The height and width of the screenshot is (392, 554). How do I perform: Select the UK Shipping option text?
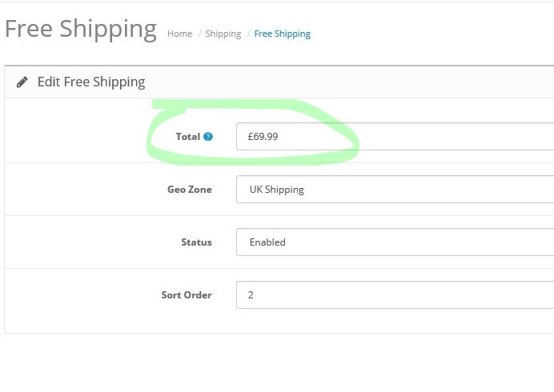[x=277, y=190]
